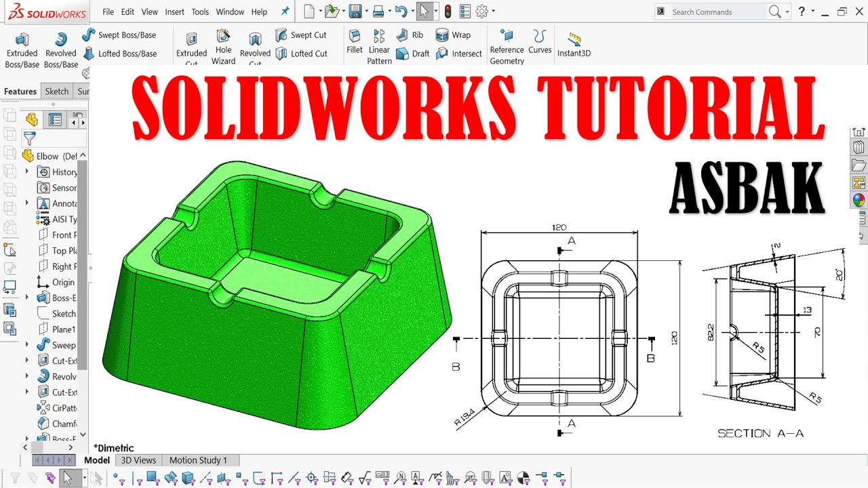Expand the Annotations node in feature tree
The image size is (868, 488).
click(27, 203)
